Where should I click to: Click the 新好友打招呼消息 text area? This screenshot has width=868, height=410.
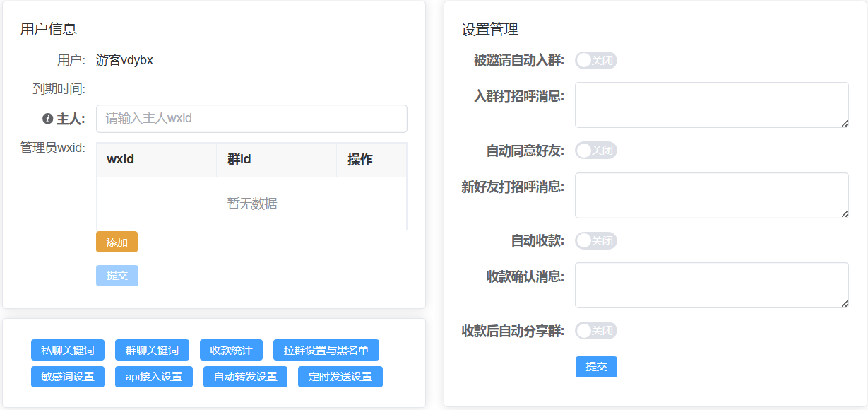710,195
